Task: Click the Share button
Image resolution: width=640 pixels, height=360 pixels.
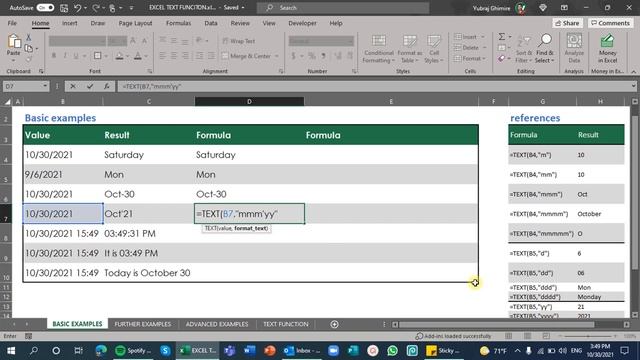Action: pyautogui.click(x=567, y=23)
